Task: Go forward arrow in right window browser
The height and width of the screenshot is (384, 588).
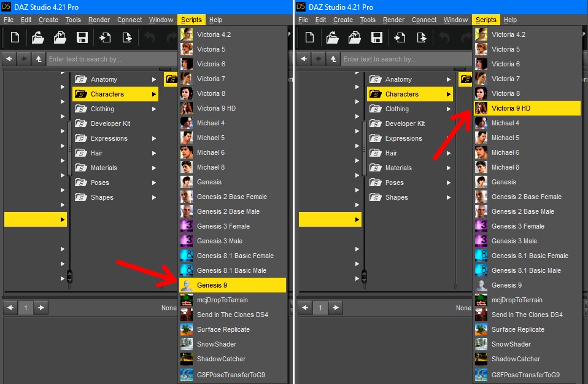Action: tap(319, 59)
